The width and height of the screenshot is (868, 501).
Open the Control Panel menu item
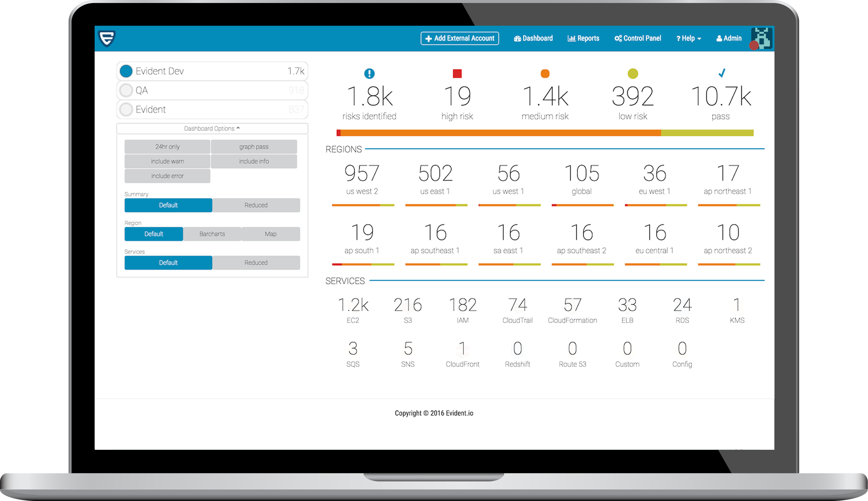coord(638,38)
